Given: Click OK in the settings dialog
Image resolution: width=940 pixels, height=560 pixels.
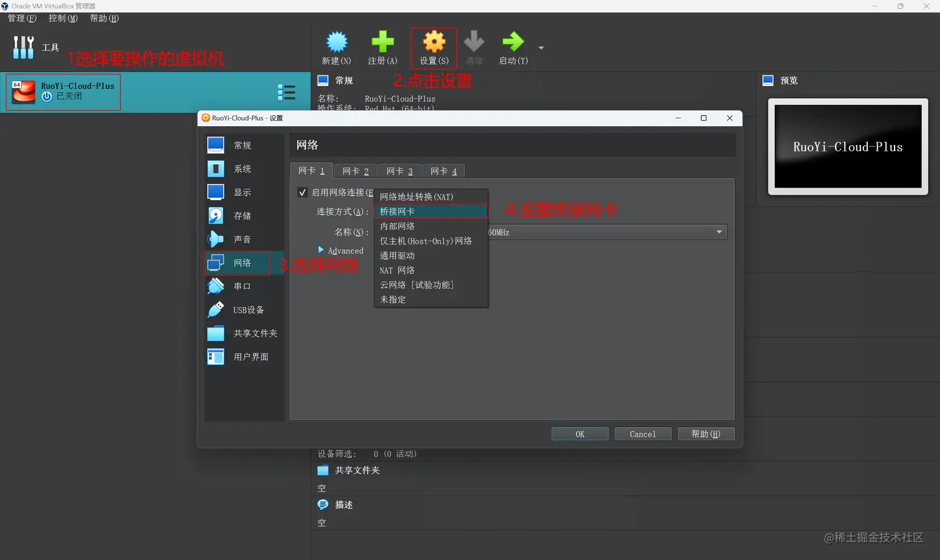Looking at the screenshot, I should [x=579, y=434].
